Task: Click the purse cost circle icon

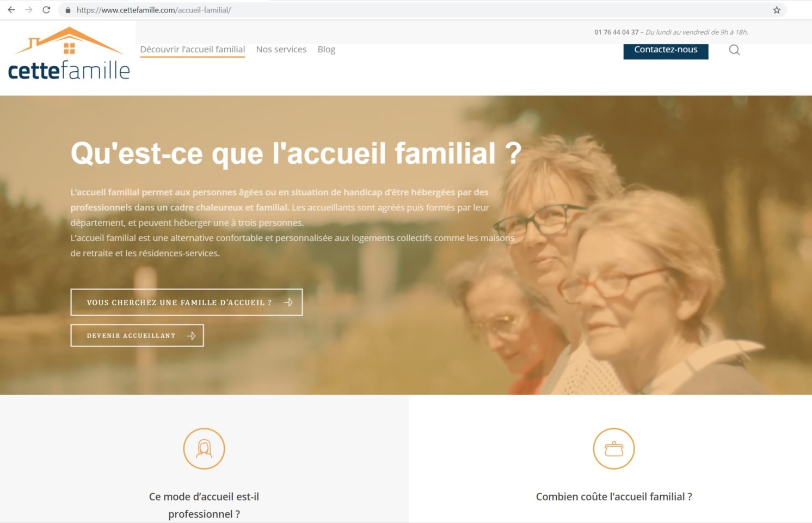Action: pos(614,449)
